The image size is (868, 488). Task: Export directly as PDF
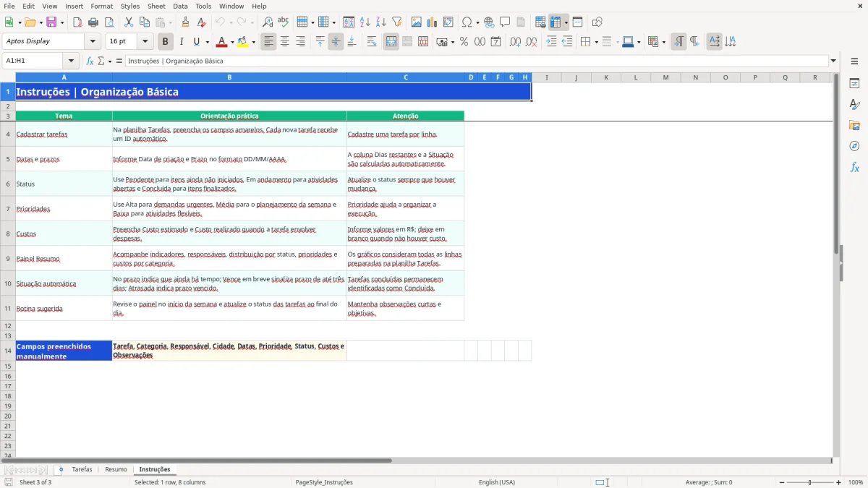pos(77,22)
